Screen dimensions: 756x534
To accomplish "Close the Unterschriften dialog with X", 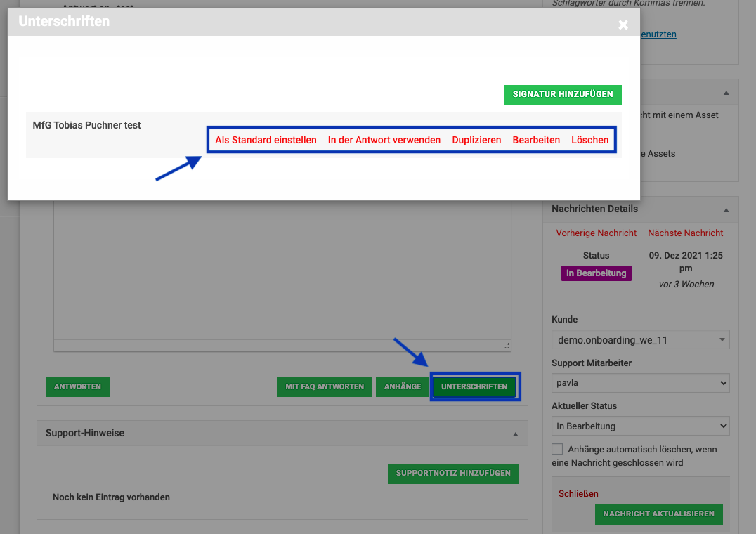I will point(623,25).
